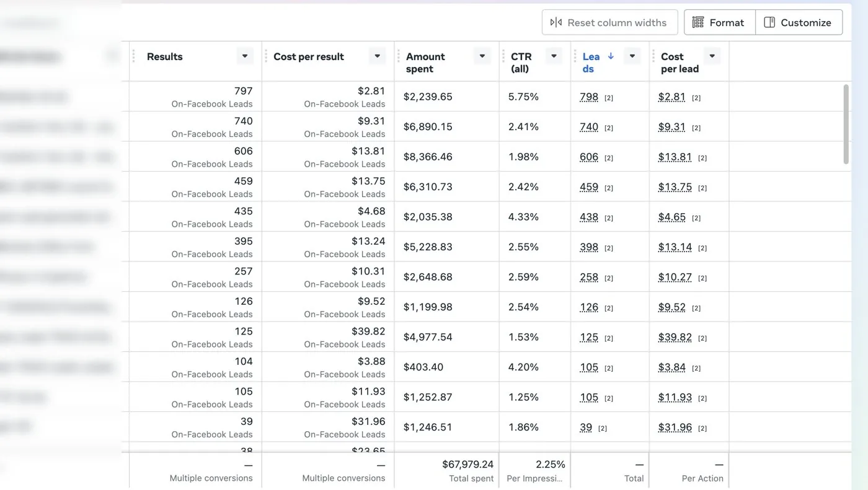The image size is (868, 490).
Task: Click the 740 leads value
Action: point(589,127)
